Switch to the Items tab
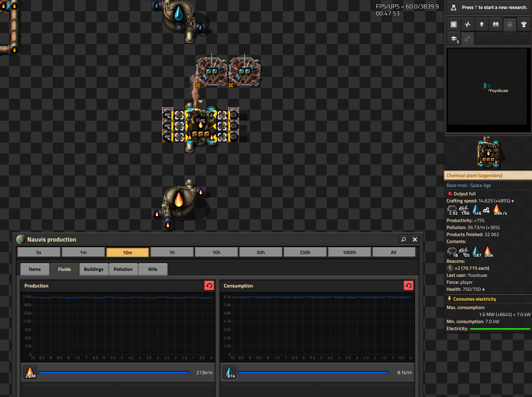Screen dimensions: 532x397 point(35,269)
